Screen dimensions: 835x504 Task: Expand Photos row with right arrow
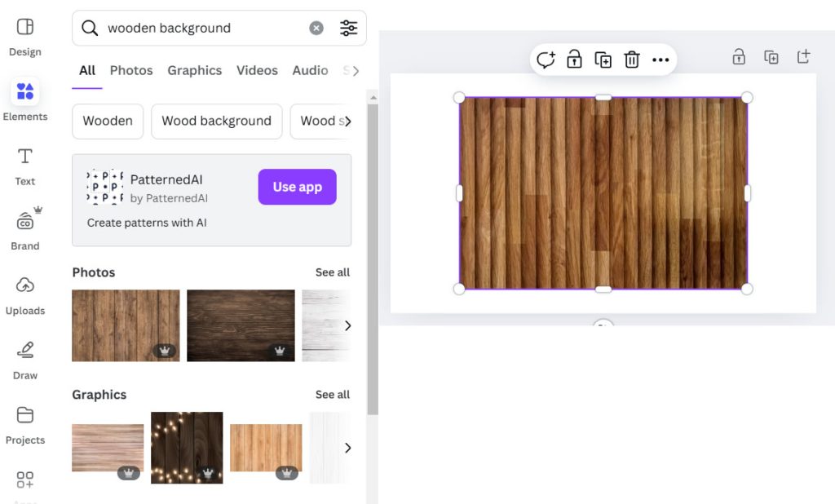(348, 325)
